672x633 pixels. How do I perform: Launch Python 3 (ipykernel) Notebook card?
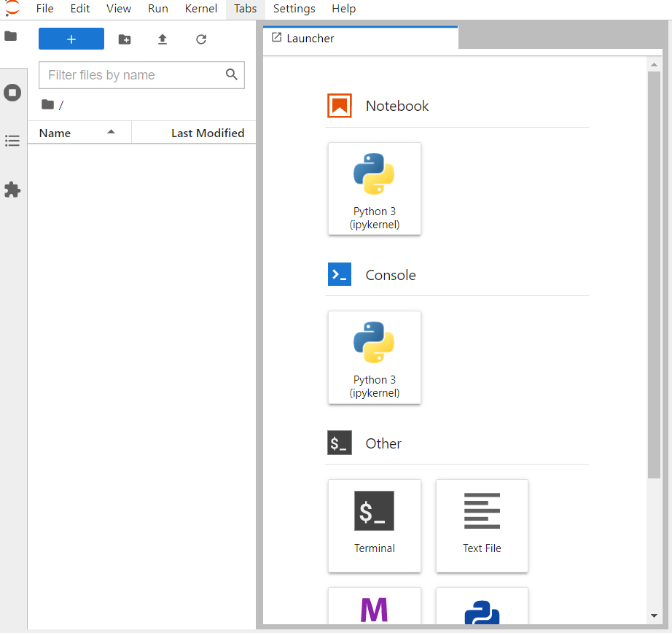(x=374, y=189)
